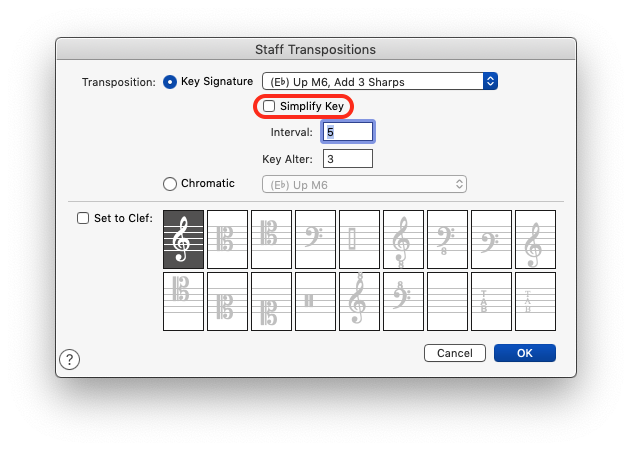
Task: Click the Key Alter input field
Action: click(x=346, y=158)
